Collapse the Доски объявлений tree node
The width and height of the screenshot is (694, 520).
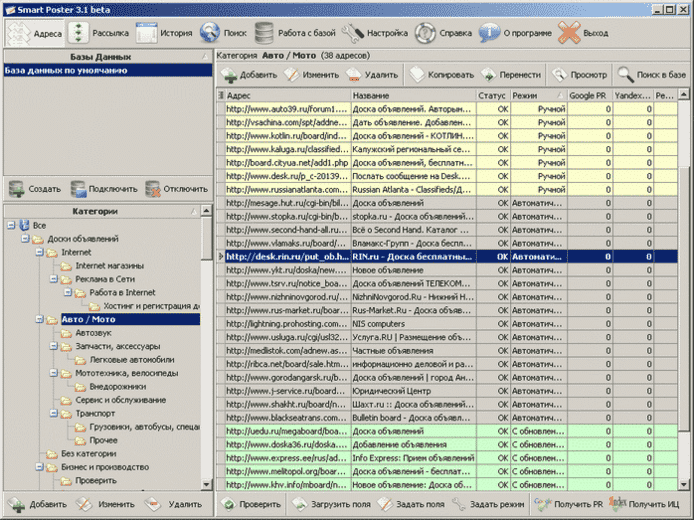point(25,239)
